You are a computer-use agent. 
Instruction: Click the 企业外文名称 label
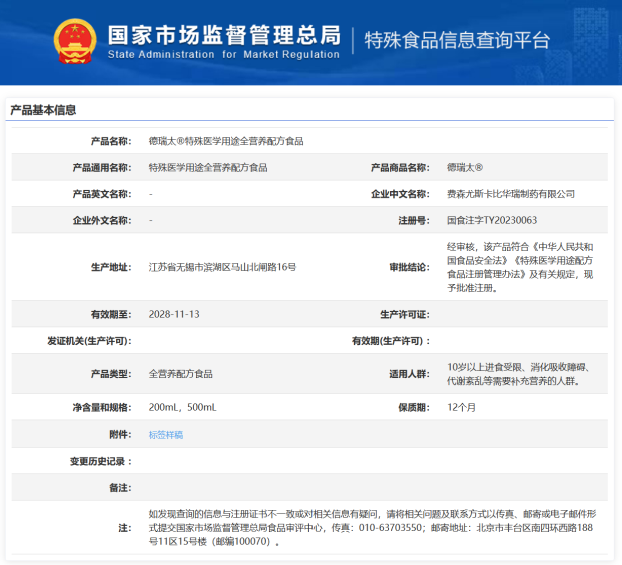(102, 220)
